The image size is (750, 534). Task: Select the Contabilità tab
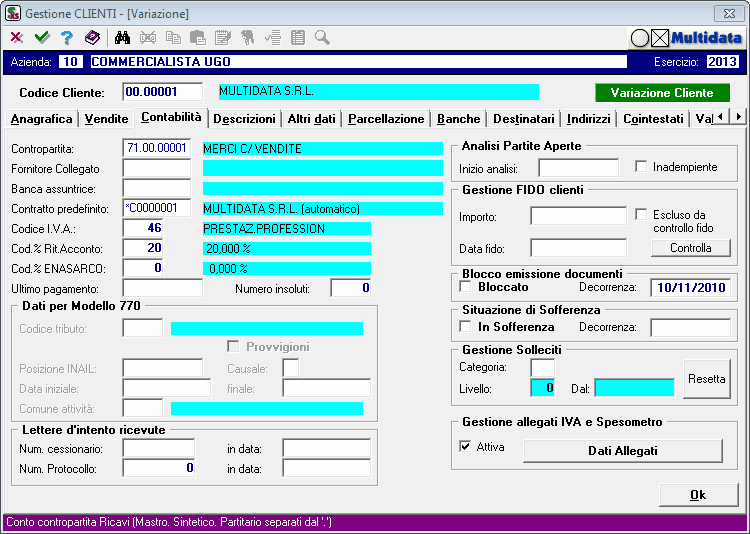click(171, 117)
